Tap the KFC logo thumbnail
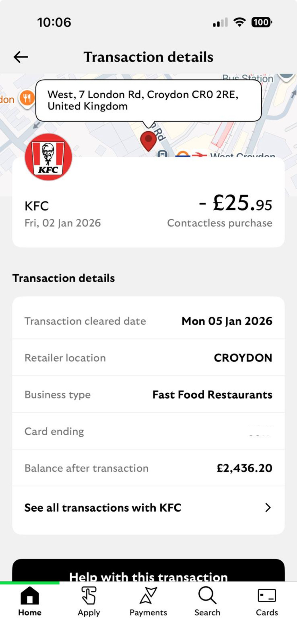Viewport: 297px width, 644px height. coord(48,157)
